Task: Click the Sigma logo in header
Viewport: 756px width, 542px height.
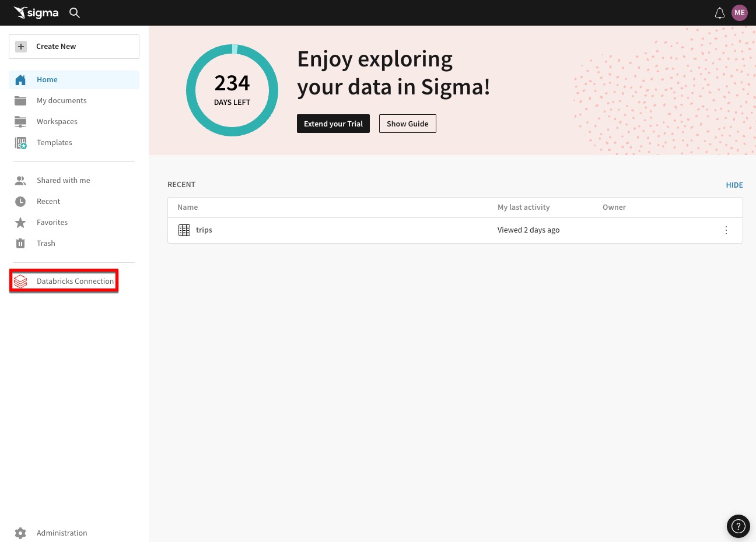Action: click(x=36, y=13)
